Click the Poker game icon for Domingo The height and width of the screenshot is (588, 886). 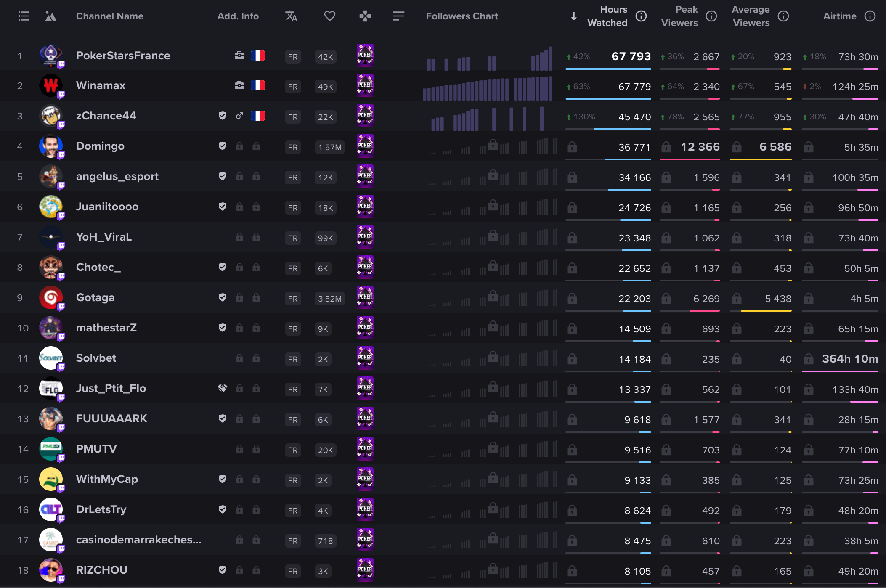coord(365,146)
